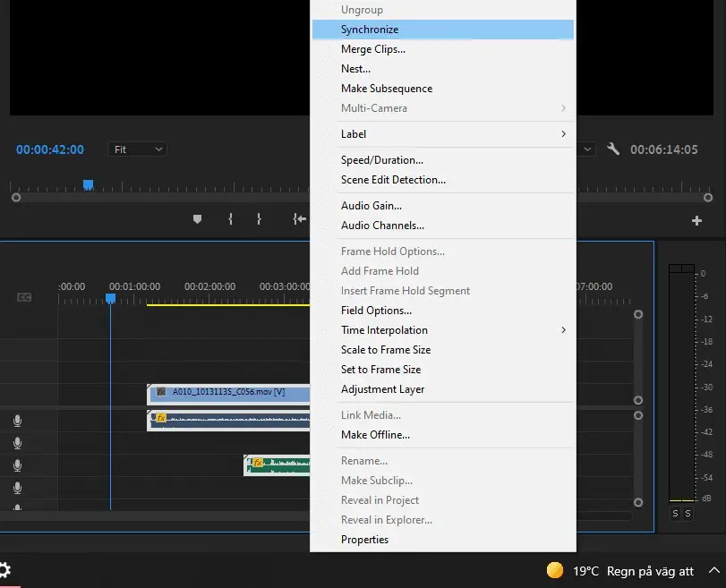This screenshot has width=726, height=588.
Task: Toggle first audio track microphone record
Action: (17, 421)
